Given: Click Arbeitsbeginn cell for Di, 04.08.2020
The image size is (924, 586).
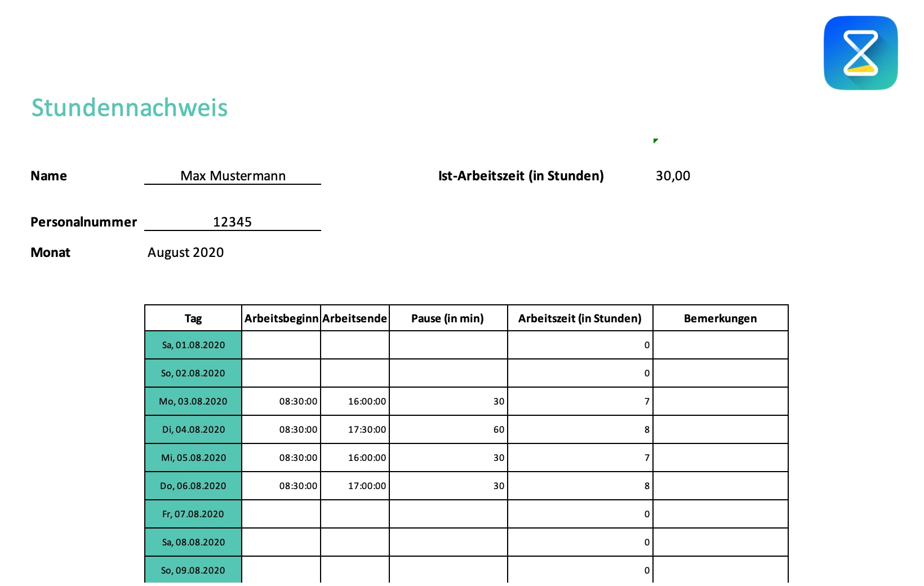Looking at the screenshot, I should point(281,429).
